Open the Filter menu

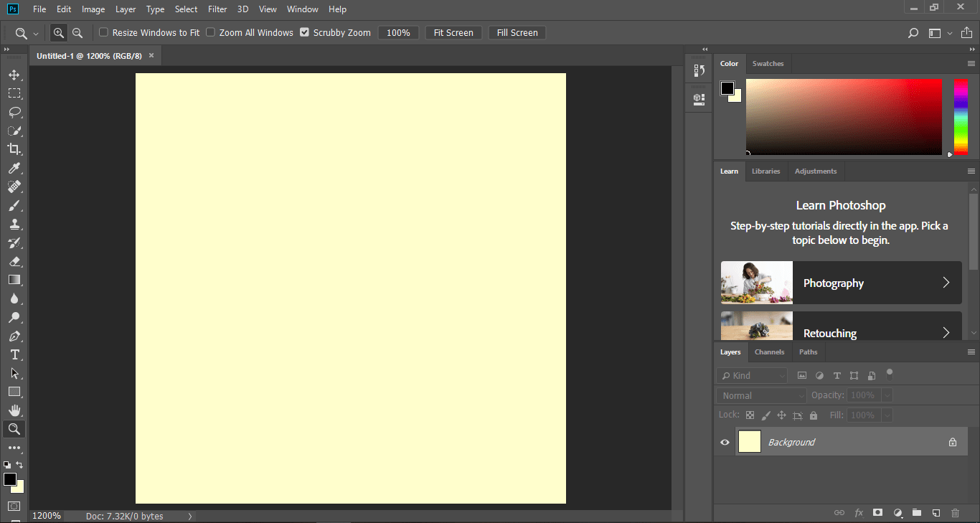click(x=217, y=9)
